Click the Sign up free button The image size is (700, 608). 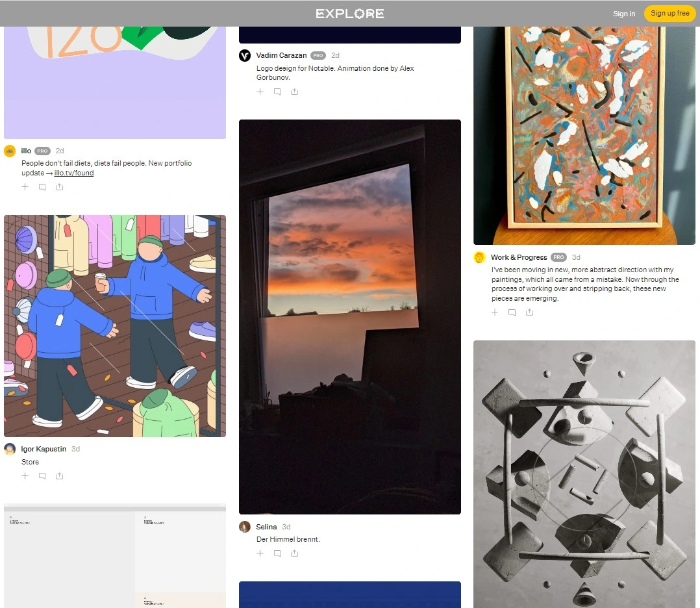point(669,14)
